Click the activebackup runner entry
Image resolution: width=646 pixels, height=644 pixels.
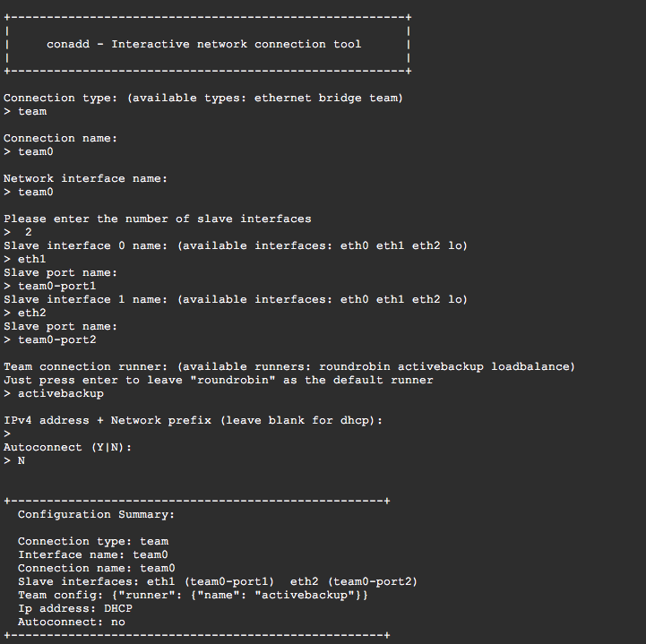(61, 393)
